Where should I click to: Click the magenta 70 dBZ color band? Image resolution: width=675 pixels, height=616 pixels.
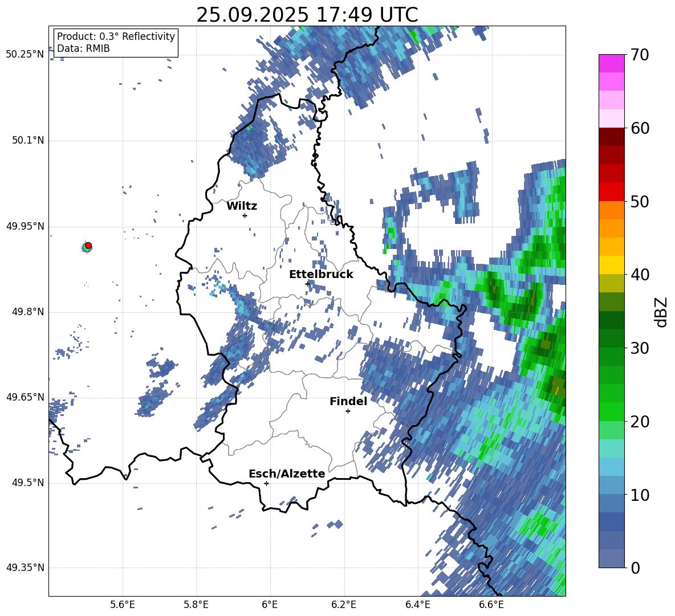point(611,63)
